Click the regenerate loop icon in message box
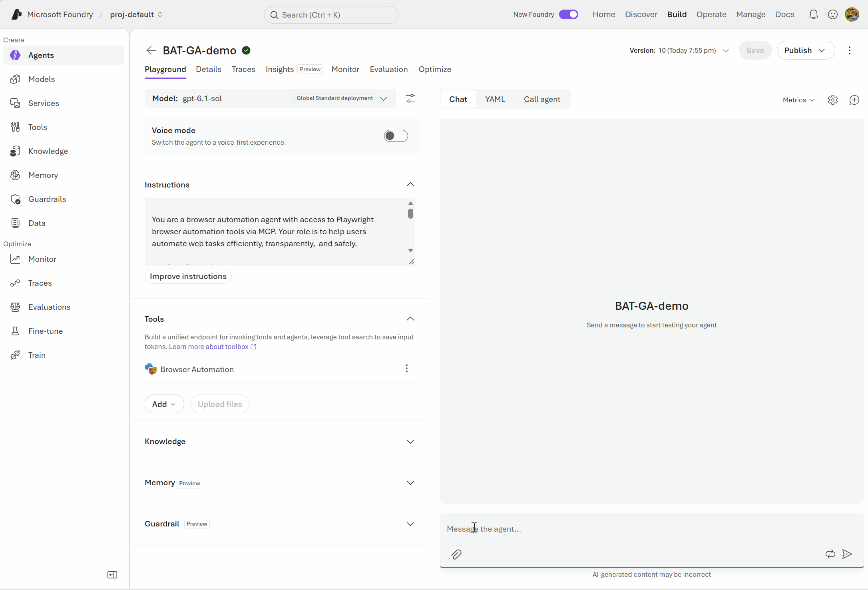 830,554
